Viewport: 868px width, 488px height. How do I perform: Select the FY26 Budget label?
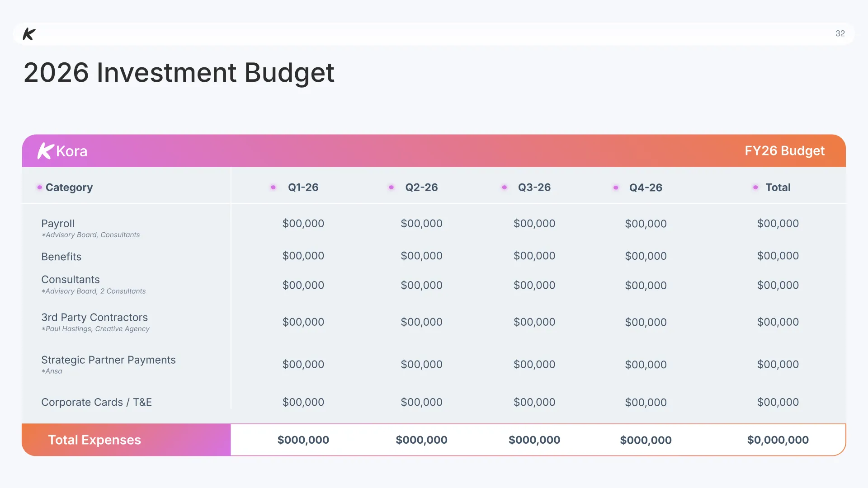click(x=784, y=150)
